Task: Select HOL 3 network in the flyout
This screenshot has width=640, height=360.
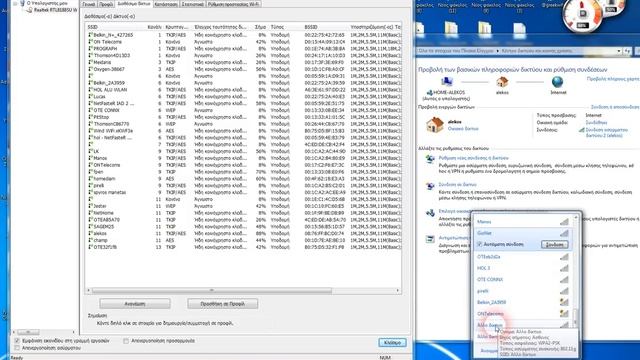Action: point(522,268)
